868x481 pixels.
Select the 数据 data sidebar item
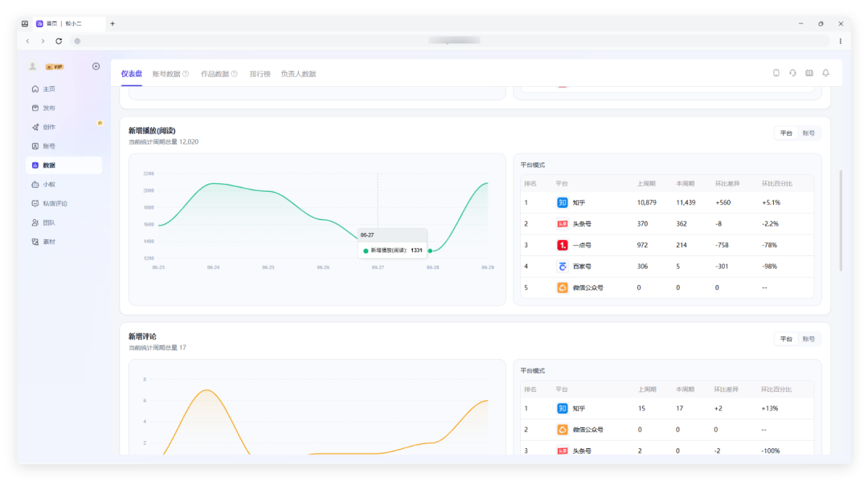point(63,165)
